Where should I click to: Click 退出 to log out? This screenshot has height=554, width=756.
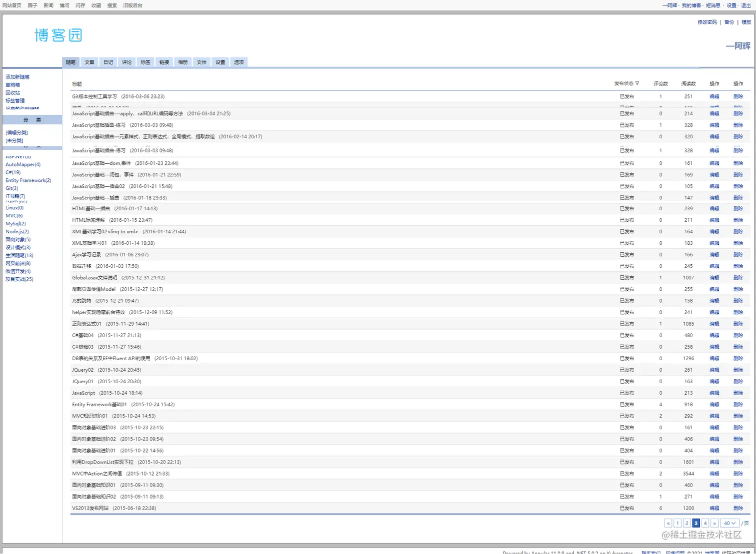click(745, 5)
